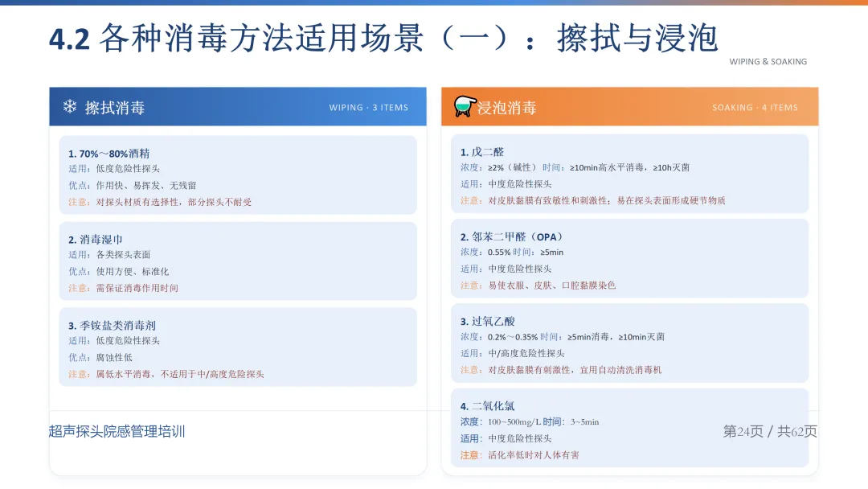Click the page indicator 第24页 / 共62页
Viewport: 868px width, 489px height.
pos(770,431)
